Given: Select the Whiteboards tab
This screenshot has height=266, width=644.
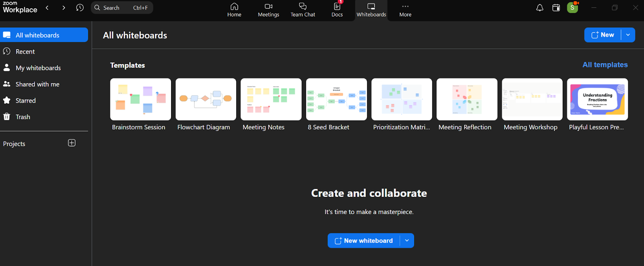Looking at the screenshot, I should pyautogui.click(x=371, y=10).
